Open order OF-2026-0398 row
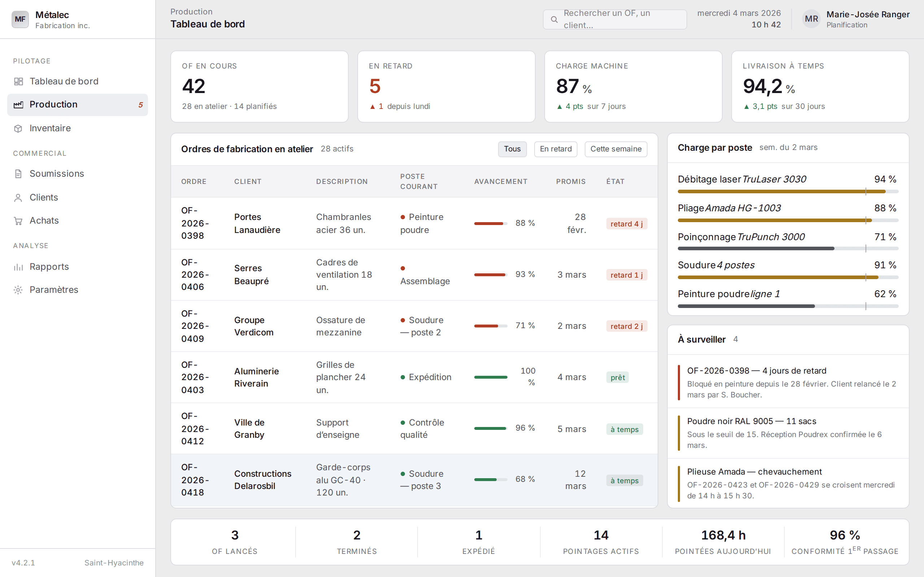The image size is (924, 577). point(414,223)
